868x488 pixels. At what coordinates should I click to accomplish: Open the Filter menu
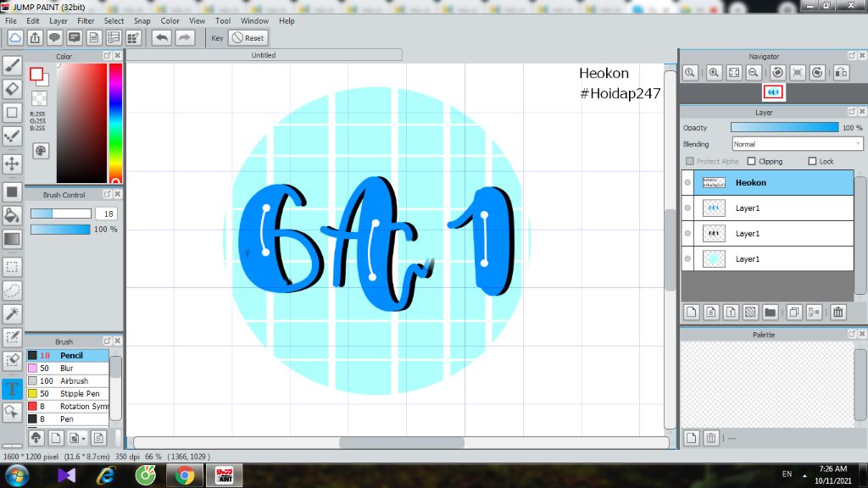pos(86,20)
